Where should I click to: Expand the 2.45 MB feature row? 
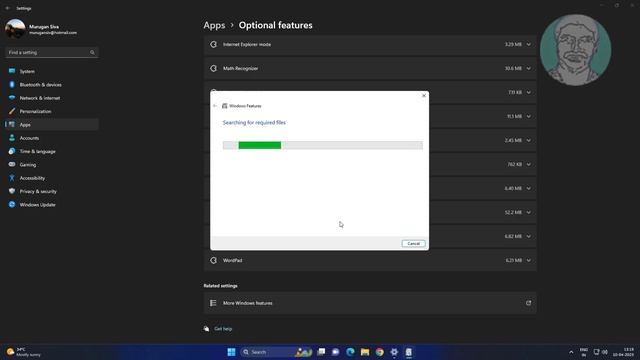[529, 140]
